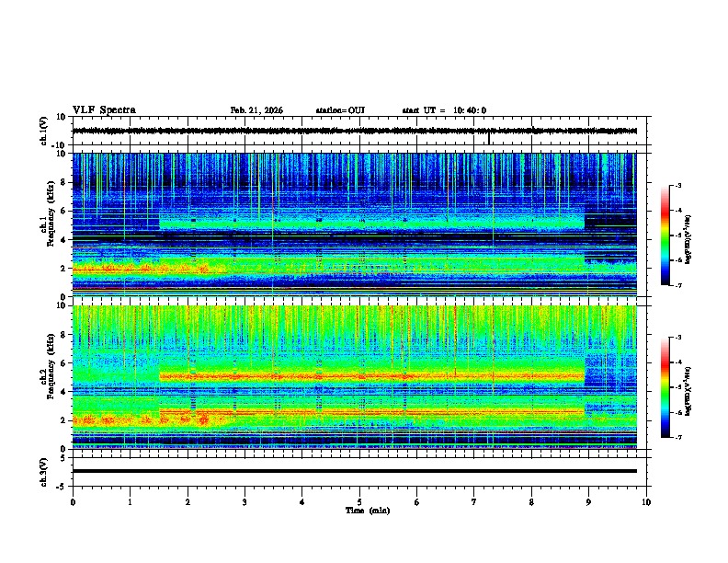This screenshot has width=728, height=563.
Task: Click the ch.2 spectrogram color scale bar
Action: pyautogui.click(x=665, y=387)
